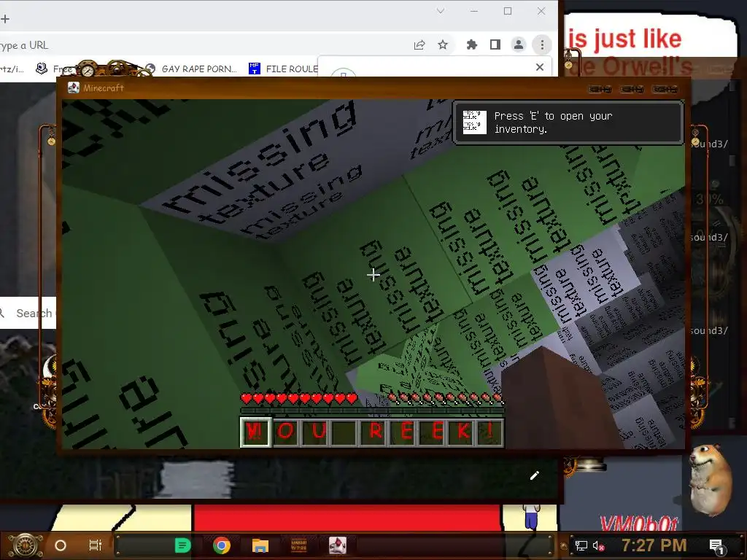This screenshot has height=560, width=747.
Task: Select Minecraft hotbar slot with letter K
Action: (x=462, y=432)
